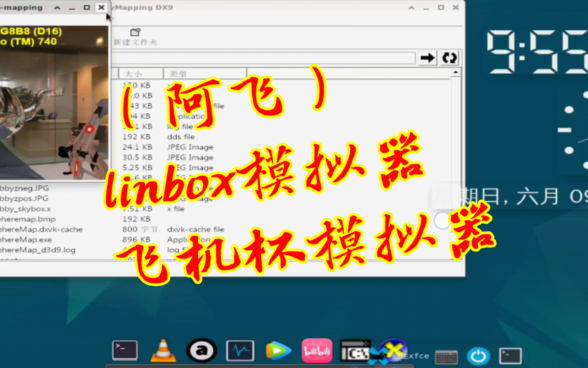This screenshot has height=368, width=588.
Task: Open the pink bilibili app in the dock
Action: click(317, 350)
